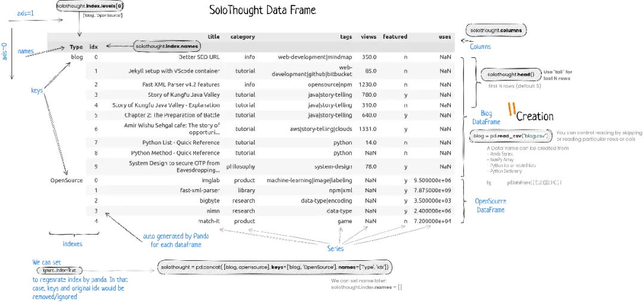Select the solothought.index.names code box
This screenshot has height=302, width=644.
(x=168, y=47)
